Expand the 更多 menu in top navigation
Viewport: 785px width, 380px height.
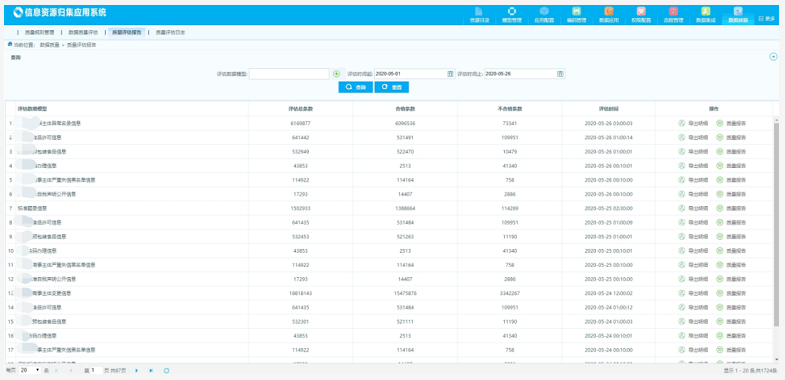coord(766,18)
